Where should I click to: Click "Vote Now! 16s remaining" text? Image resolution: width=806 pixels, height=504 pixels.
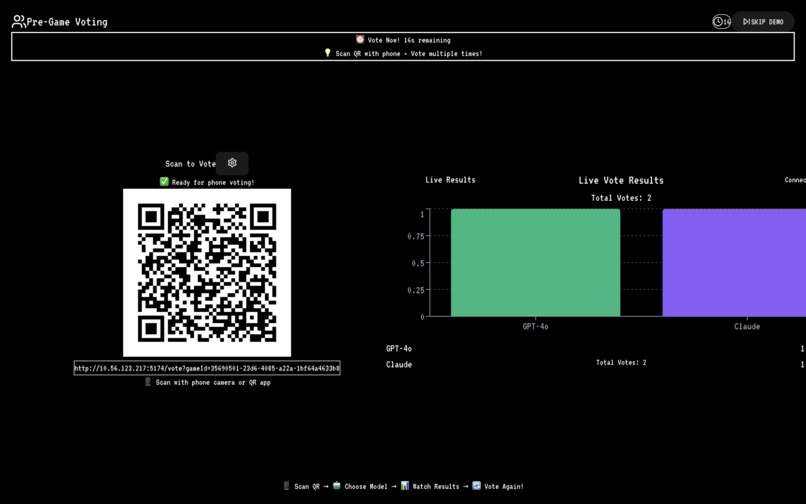click(x=409, y=40)
